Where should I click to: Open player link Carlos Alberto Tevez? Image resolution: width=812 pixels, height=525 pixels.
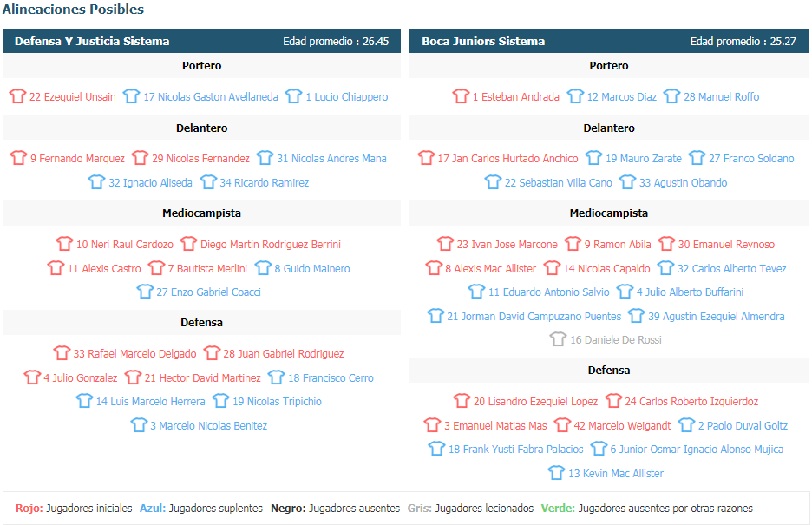[731, 269]
